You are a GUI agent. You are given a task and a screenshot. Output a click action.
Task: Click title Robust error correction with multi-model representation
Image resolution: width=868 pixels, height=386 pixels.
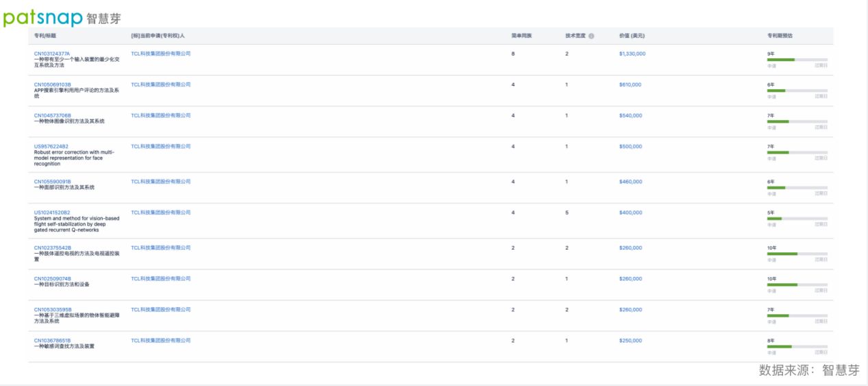[x=75, y=158]
